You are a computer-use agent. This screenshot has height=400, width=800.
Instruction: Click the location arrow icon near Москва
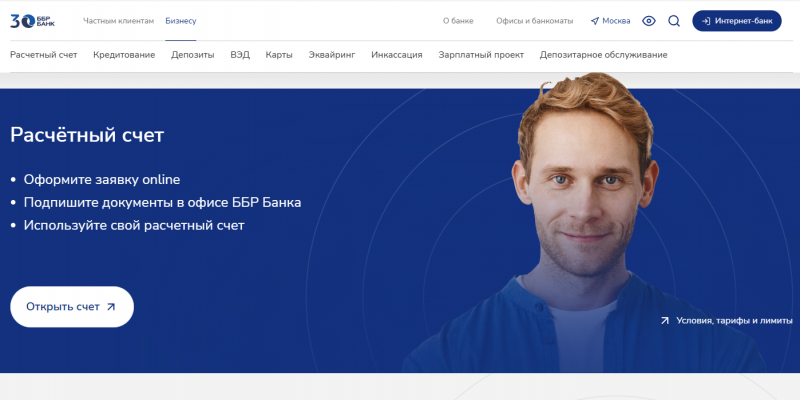tap(594, 21)
